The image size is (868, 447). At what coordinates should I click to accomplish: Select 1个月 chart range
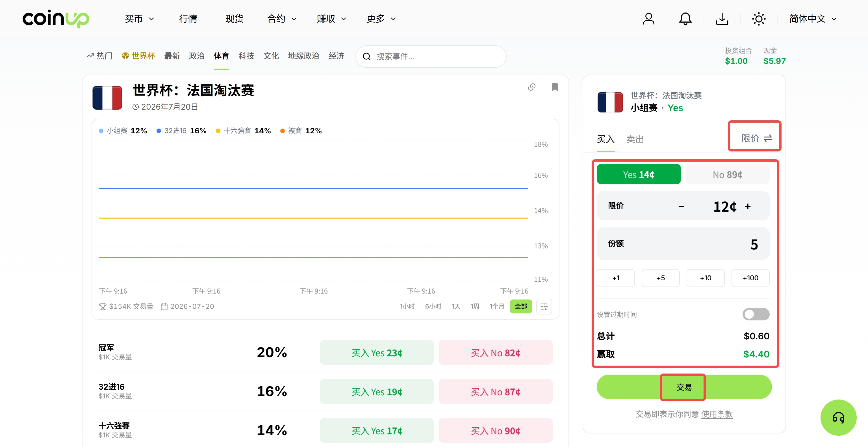click(x=497, y=306)
